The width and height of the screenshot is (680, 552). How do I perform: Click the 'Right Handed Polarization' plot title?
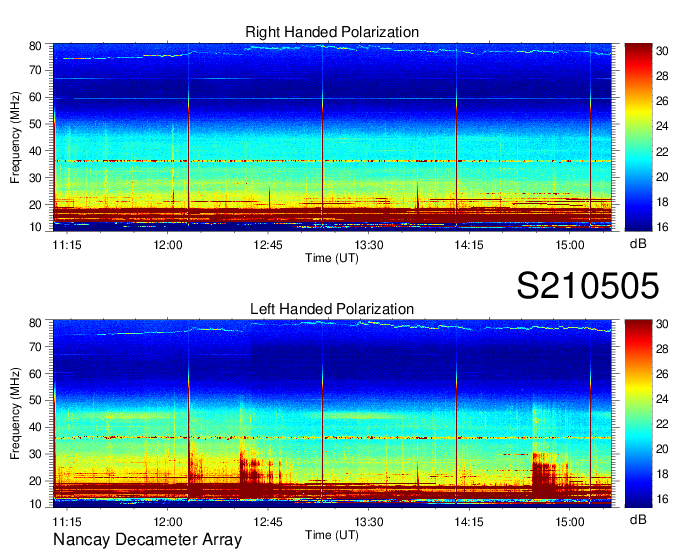pos(332,32)
